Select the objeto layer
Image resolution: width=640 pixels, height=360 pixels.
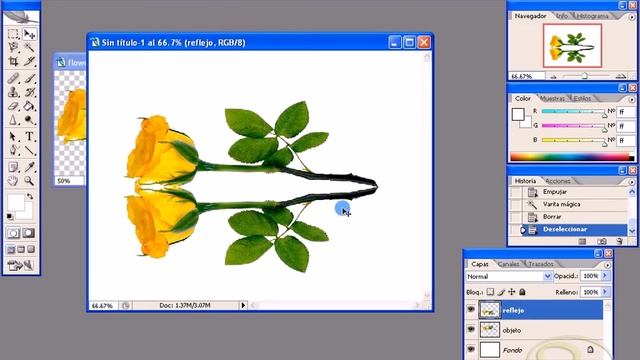tap(534, 330)
